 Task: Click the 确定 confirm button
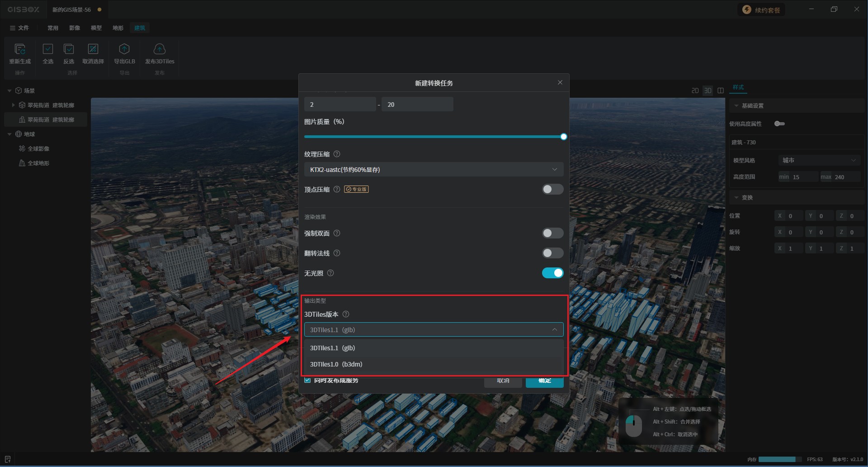tap(544, 381)
